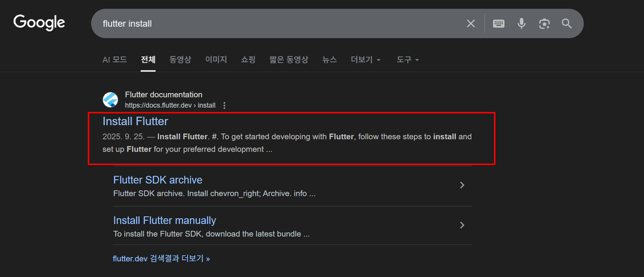Open three-dot menu next to docs.flutter.dev URL
This screenshot has height=277, width=644.
[224, 105]
